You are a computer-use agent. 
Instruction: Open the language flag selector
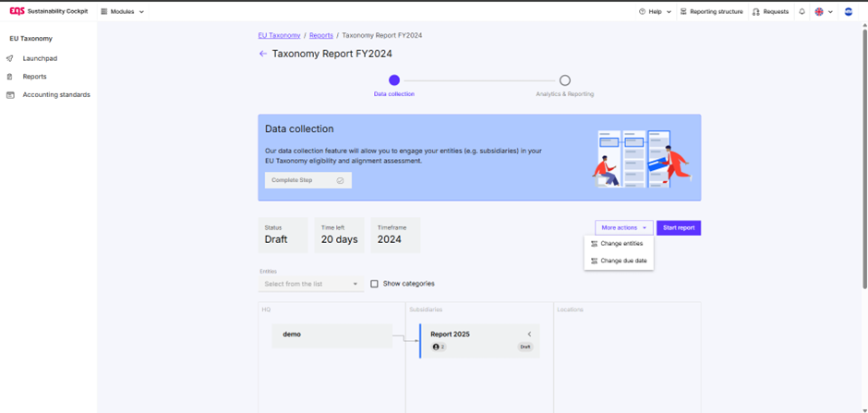point(824,11)
